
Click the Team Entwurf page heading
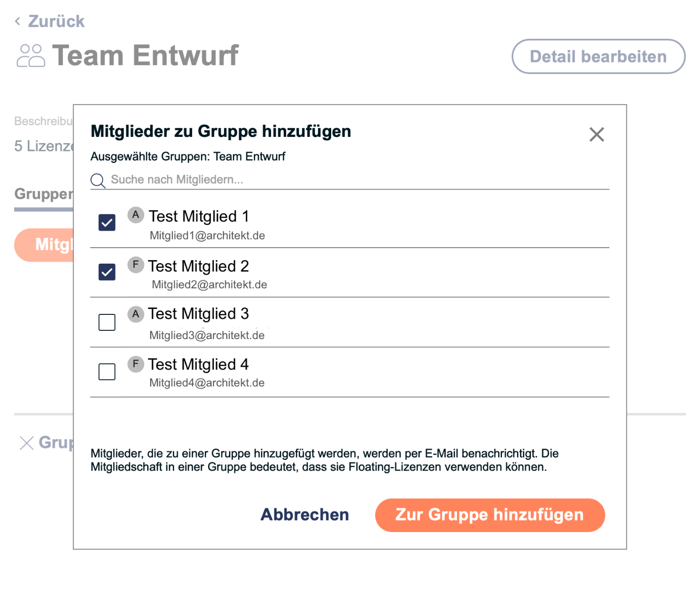(x=145, y=56)
